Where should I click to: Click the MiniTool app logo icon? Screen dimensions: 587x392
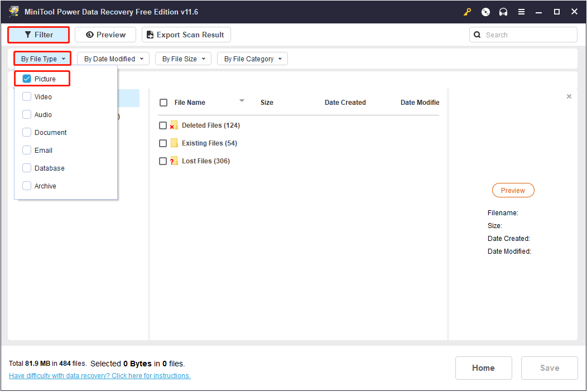click(14, 12)
